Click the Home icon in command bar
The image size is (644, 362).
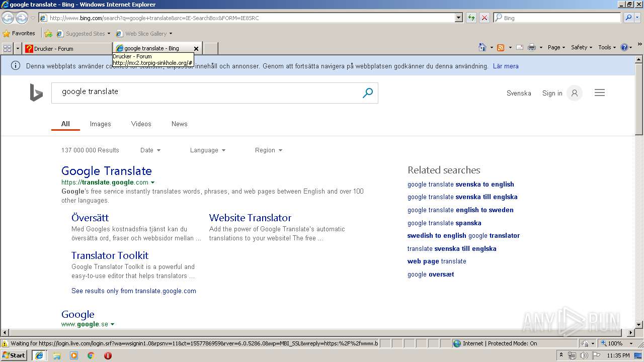482,47
